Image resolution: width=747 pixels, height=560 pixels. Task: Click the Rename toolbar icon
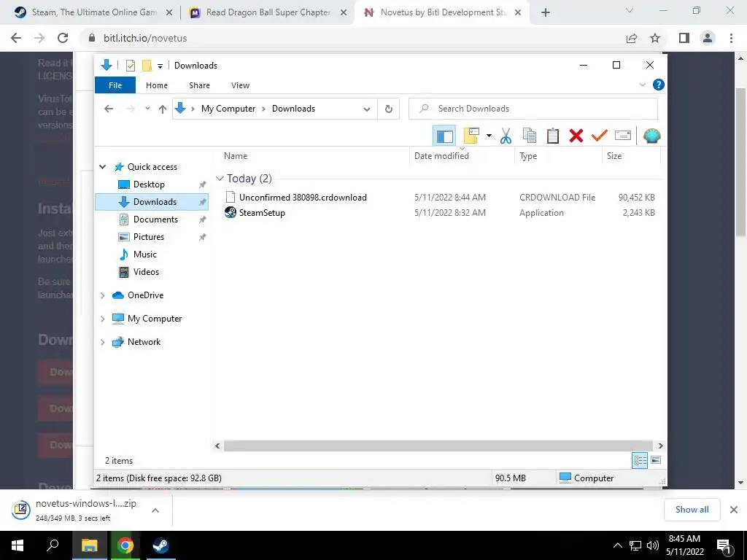pos(623,136)
